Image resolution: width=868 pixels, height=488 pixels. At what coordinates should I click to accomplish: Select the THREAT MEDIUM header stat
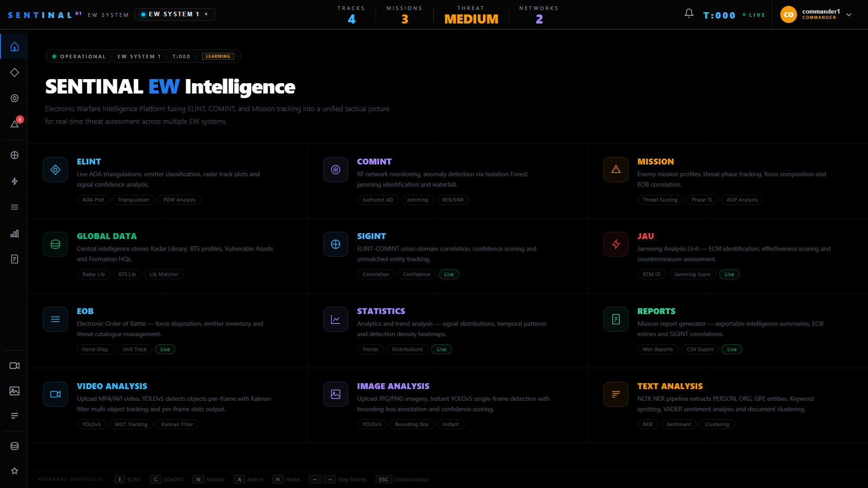471,15
